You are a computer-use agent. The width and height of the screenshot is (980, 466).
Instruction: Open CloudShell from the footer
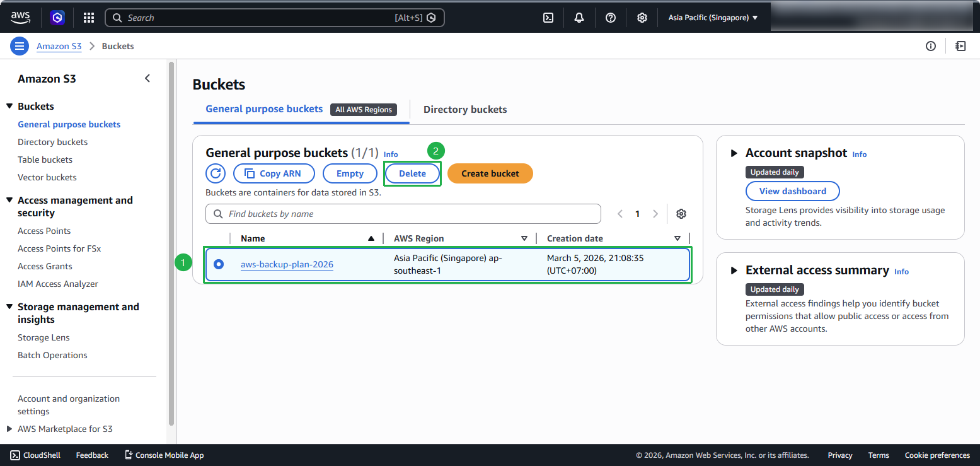click(x=35, y=455)
